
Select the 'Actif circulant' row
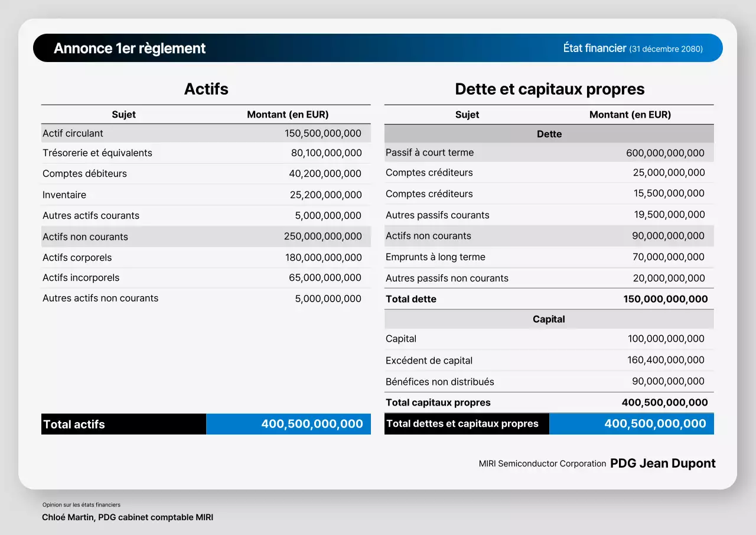[206, 134]
